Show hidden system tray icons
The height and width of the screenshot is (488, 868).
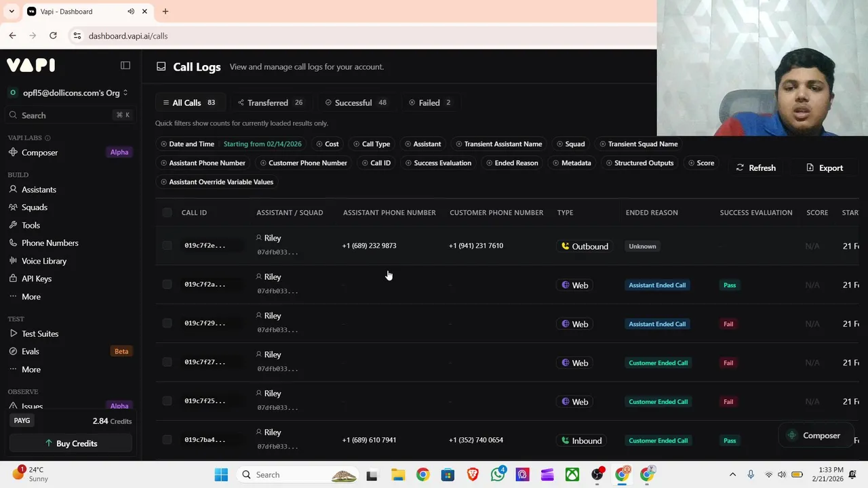[x=732, y=474]
